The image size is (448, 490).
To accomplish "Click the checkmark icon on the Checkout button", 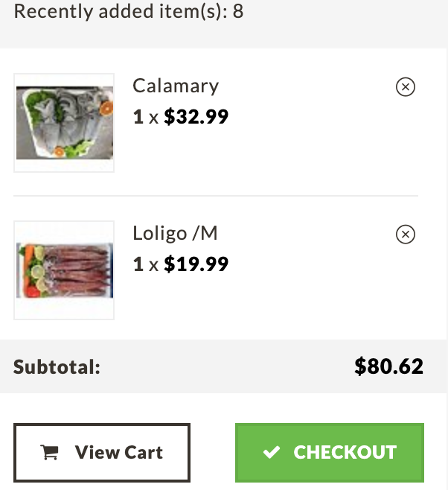I will [x=271, y=452].
